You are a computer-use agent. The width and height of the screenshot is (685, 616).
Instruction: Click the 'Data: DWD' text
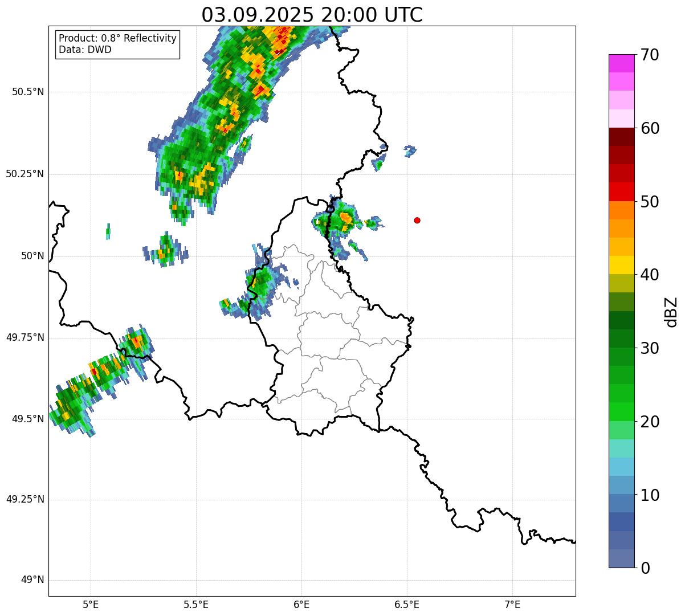click(85, 50)
